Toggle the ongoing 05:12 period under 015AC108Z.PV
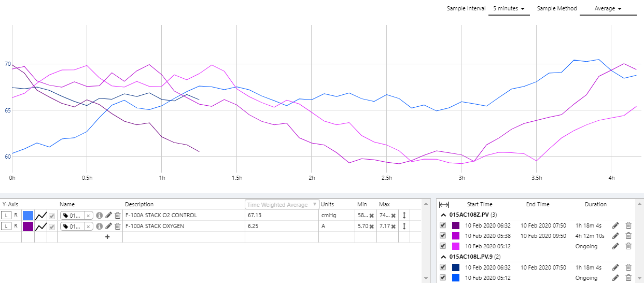Image resolution: width=644 pixels, height=283 pixels. click(443, 246)
